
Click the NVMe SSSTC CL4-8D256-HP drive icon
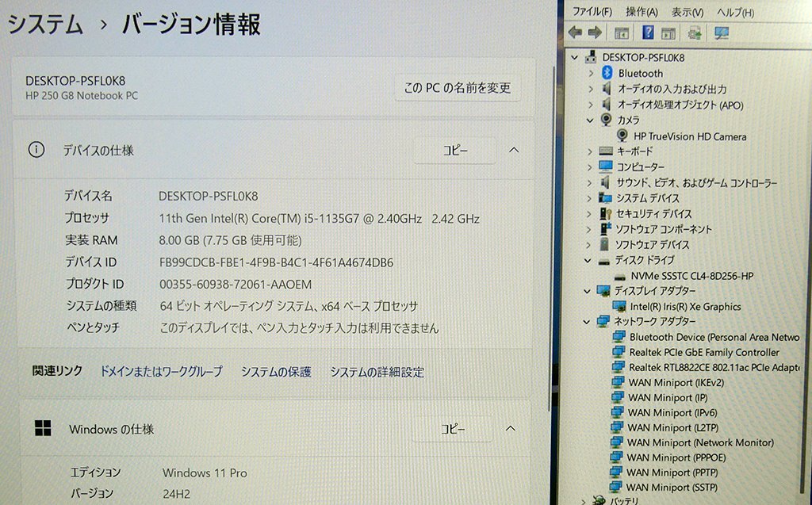619,277
